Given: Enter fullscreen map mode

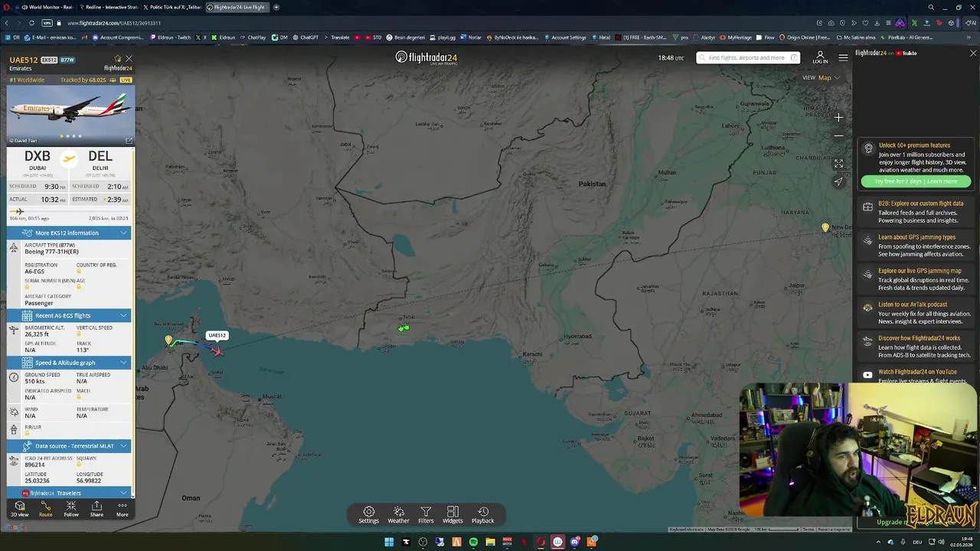Looking at the screenshot, I should 838,164.
